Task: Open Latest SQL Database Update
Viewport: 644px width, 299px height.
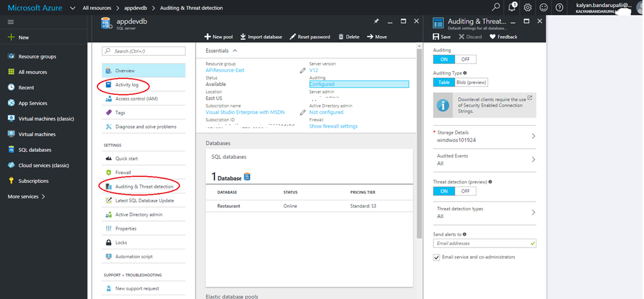Action: (144, 200)
